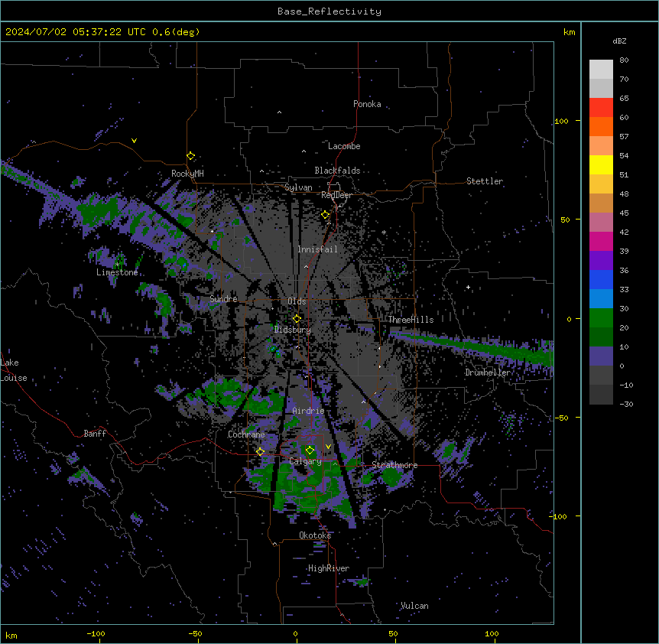Viewport: 659px width, 644px height.
Task: Select the Limestone label
Action: (x=117, y=272)
